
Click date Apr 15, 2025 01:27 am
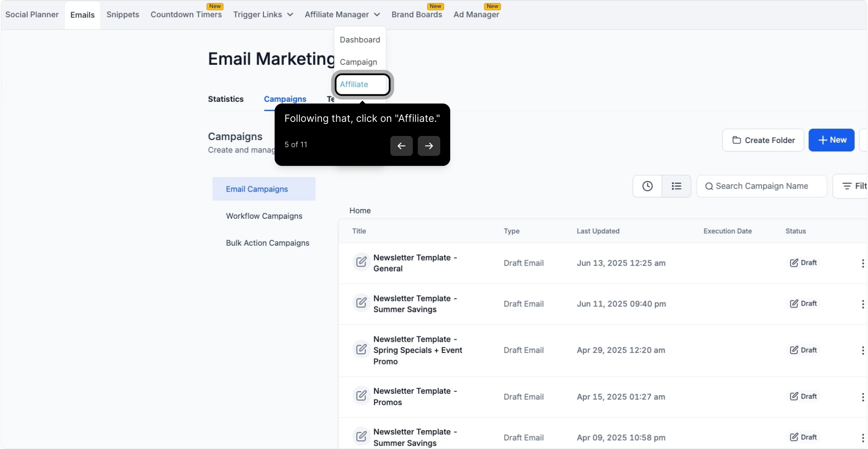coord(621,397)
